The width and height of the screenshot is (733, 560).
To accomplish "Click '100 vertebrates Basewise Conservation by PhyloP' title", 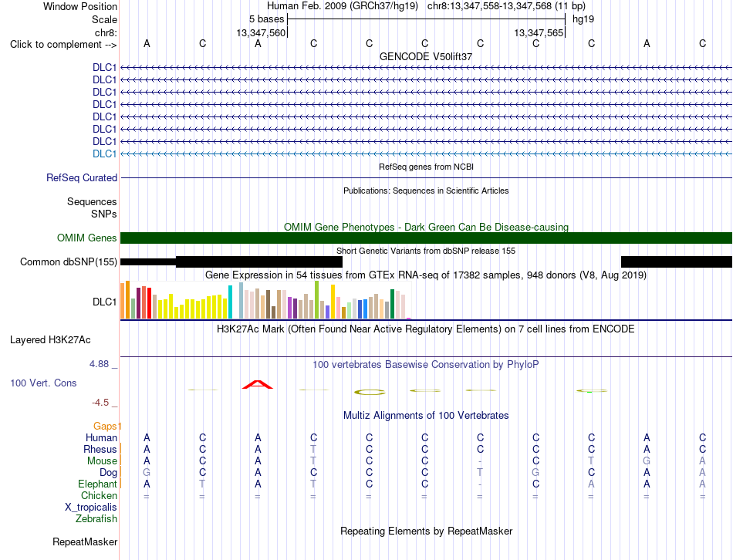I will pyautogui.click(x=426, y=365).
